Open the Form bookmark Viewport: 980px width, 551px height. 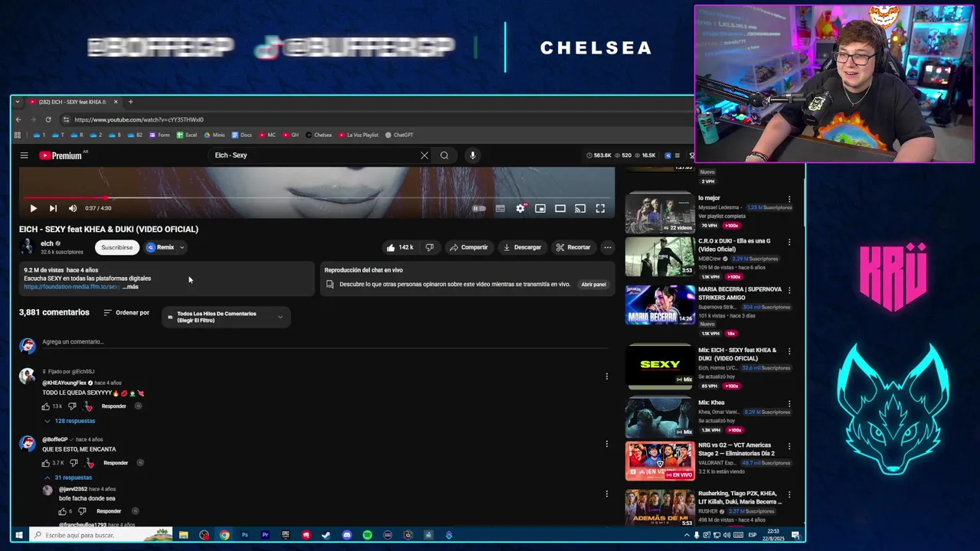tap(159, 135)
